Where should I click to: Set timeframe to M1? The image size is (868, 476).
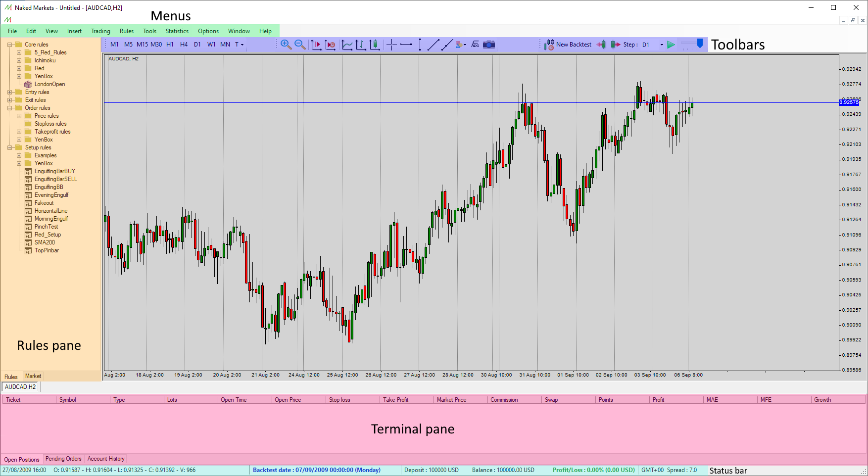click(114, 45)
